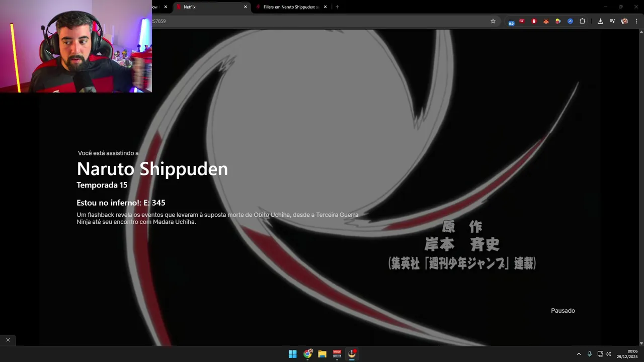Click the microphone tray icon
The width and height of the screenshot is (644, 362).
(590, 354)
